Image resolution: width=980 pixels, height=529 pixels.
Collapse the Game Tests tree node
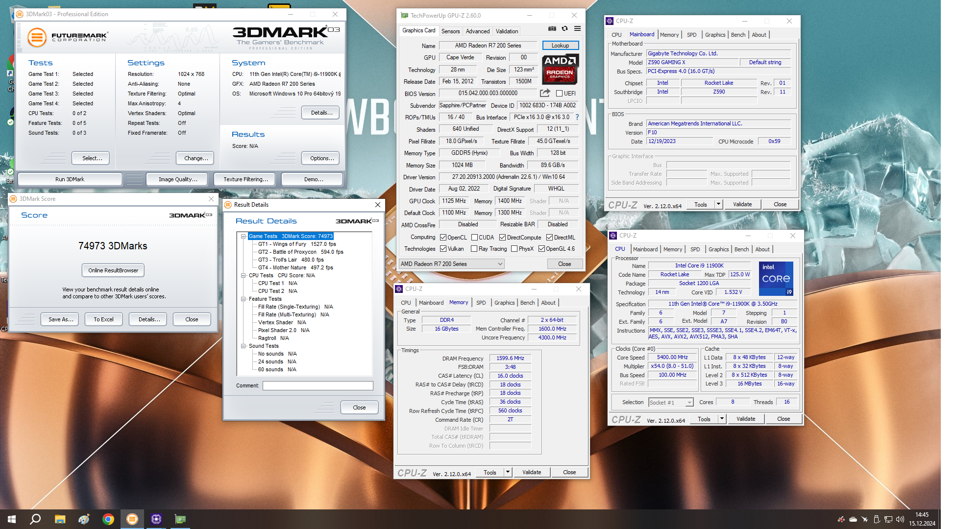pos(243,236)
